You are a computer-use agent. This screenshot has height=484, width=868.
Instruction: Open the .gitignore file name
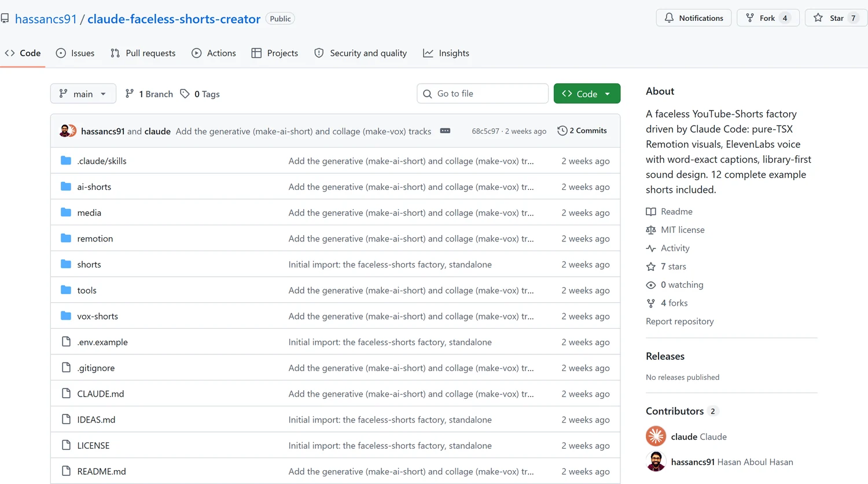96,368
